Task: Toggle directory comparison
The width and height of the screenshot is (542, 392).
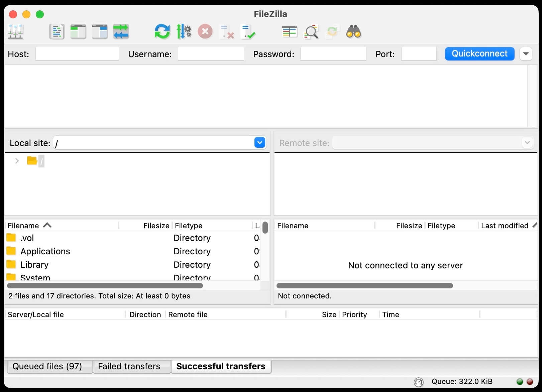Action: pyautogui.click(x=311, y=32)
